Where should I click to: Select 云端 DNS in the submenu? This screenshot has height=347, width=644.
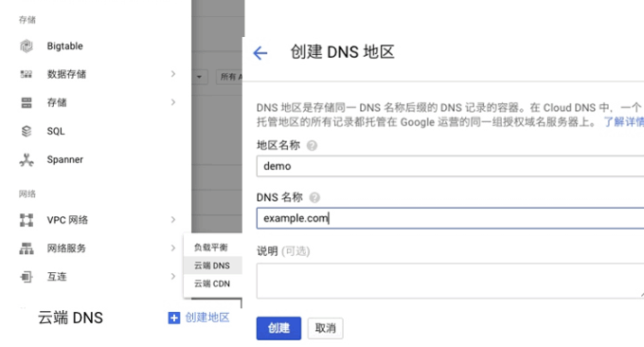[213, 265]
